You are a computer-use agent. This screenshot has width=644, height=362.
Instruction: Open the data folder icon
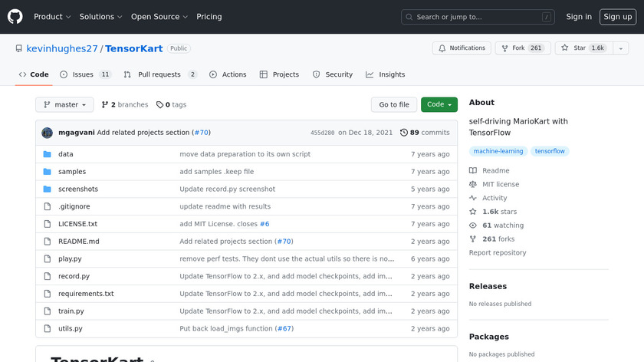[47, 154]
